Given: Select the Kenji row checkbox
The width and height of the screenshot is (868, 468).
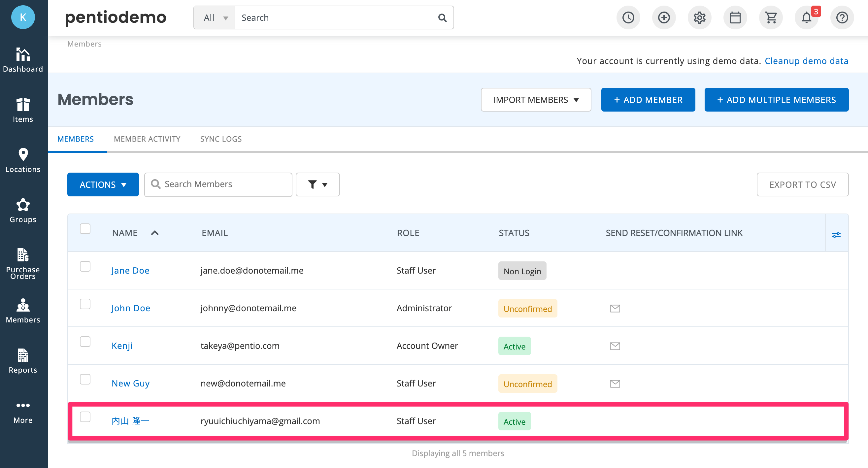Looking at the screenshot, I should pyautogui.click(x=85, y=342).
